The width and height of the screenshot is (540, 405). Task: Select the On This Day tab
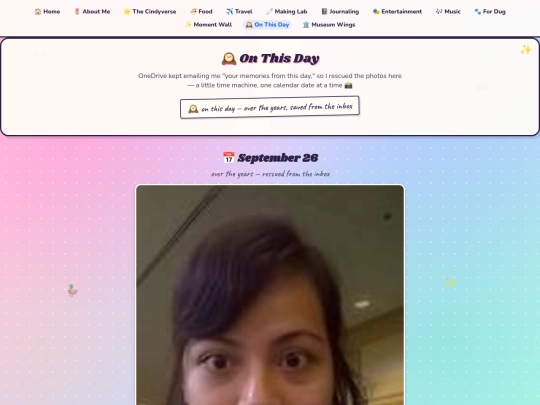click(267, 25)
